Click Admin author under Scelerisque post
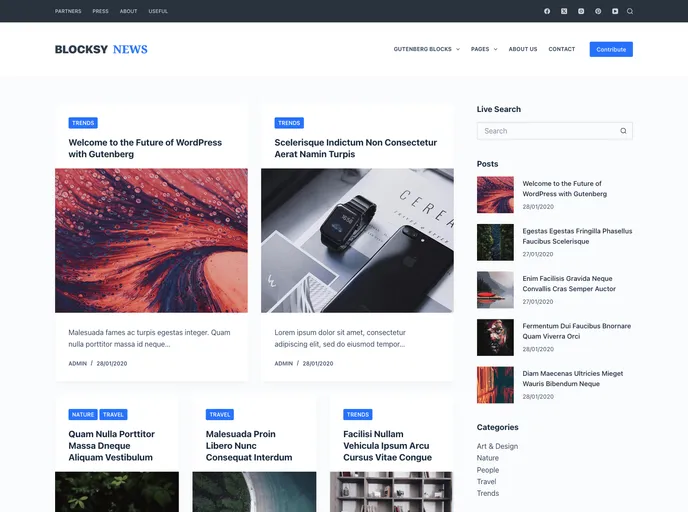Screen dimensions: 688x512 pyautogui.click(x=283, y=363)
